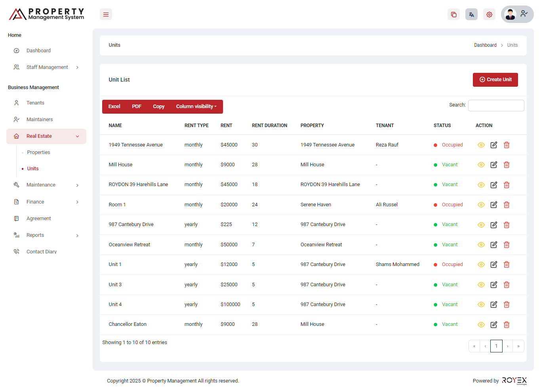This screenshot has height=392, width=541.
Task: Click the Create Unit button
Action: pyautogui.click(x=495, y=80)
